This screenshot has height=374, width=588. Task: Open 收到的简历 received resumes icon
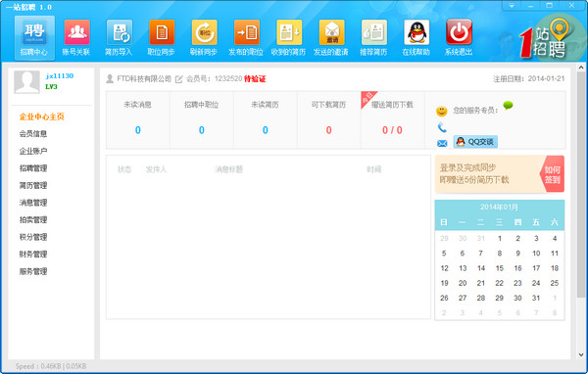click(x=289, y=32)
